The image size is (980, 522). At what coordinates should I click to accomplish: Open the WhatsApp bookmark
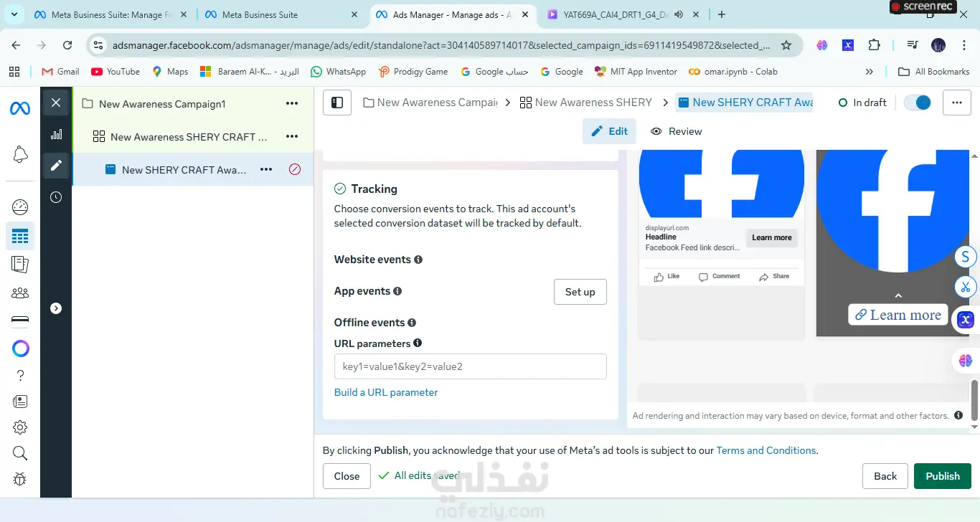point(338,72)
